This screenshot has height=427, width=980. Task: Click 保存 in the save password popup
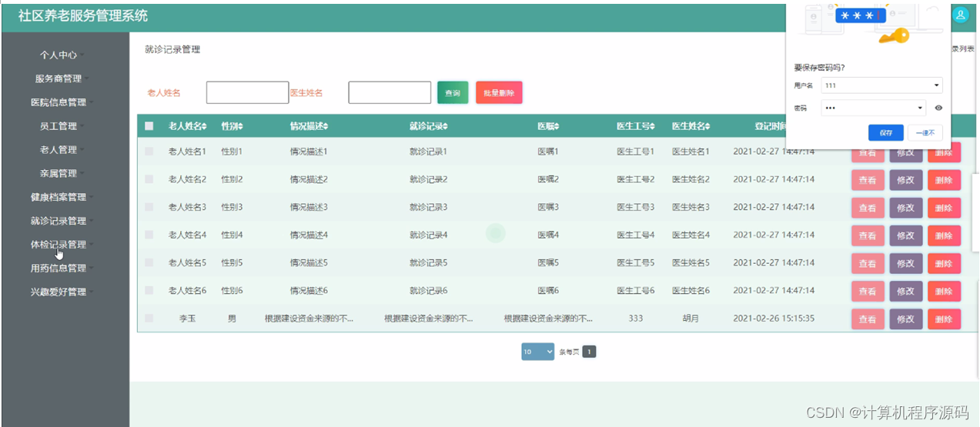(x=886, y=132)
